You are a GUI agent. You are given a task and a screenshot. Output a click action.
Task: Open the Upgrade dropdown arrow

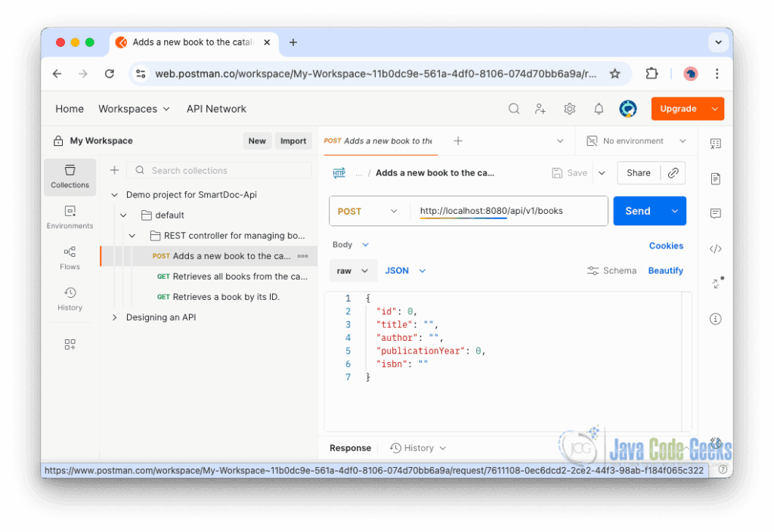[x=715, y=109]
